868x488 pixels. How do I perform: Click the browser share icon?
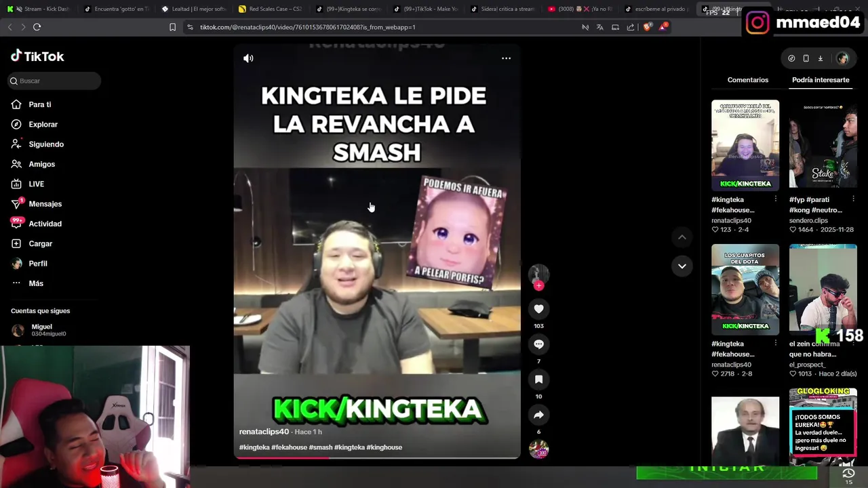tap(631, 27)
